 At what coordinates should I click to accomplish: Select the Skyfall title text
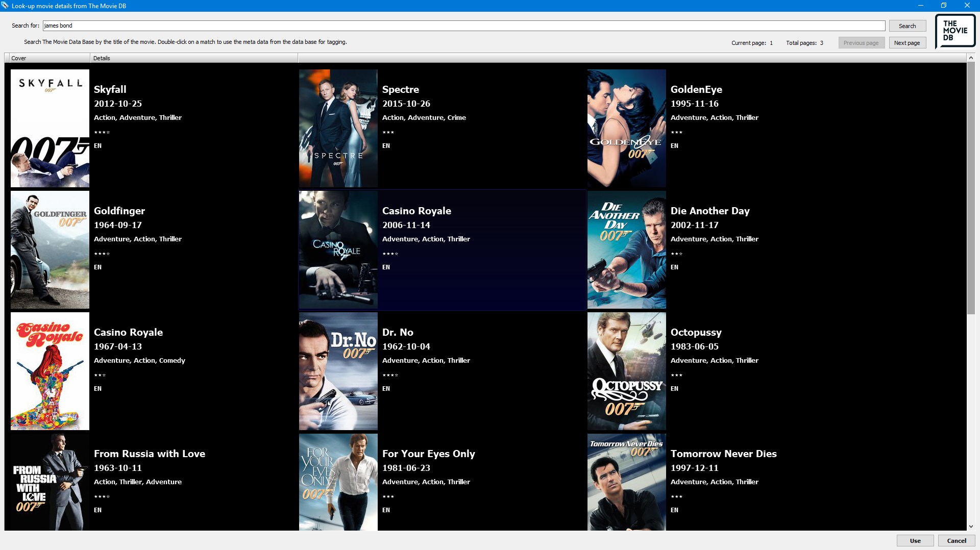click(110, 89)
